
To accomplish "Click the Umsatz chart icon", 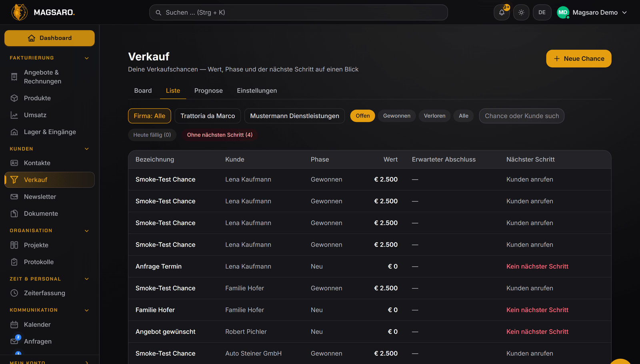I will 14,115.
